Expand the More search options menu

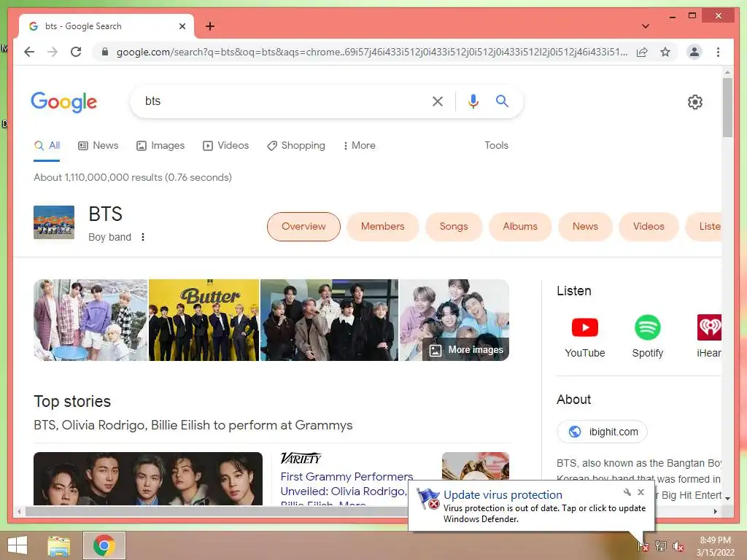coord(359,146)
